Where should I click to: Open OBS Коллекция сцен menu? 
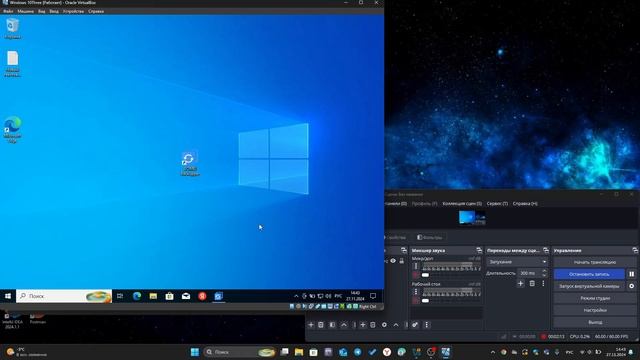coord(462,203)
